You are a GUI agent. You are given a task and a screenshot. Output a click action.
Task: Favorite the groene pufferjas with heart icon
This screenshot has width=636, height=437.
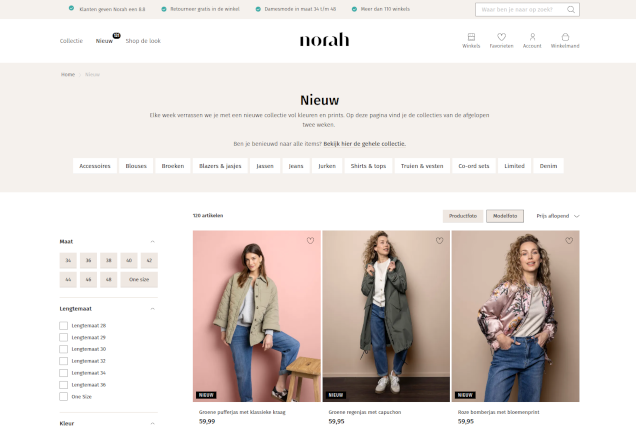point(310,241)
